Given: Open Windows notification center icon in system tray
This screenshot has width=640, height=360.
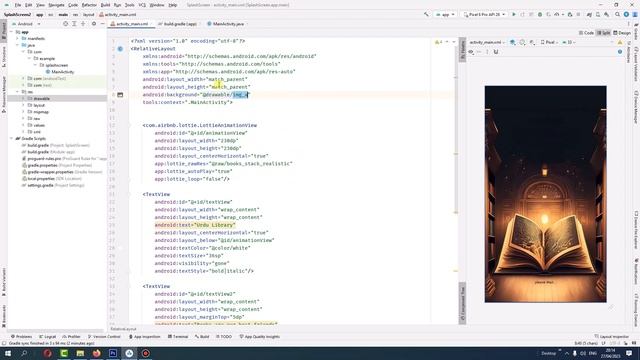Looking at the screenshot, I should click(629, 353).
